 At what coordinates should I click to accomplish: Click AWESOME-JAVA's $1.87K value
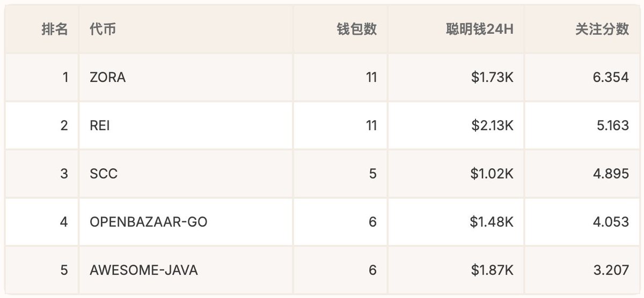(x=492, y=270)
